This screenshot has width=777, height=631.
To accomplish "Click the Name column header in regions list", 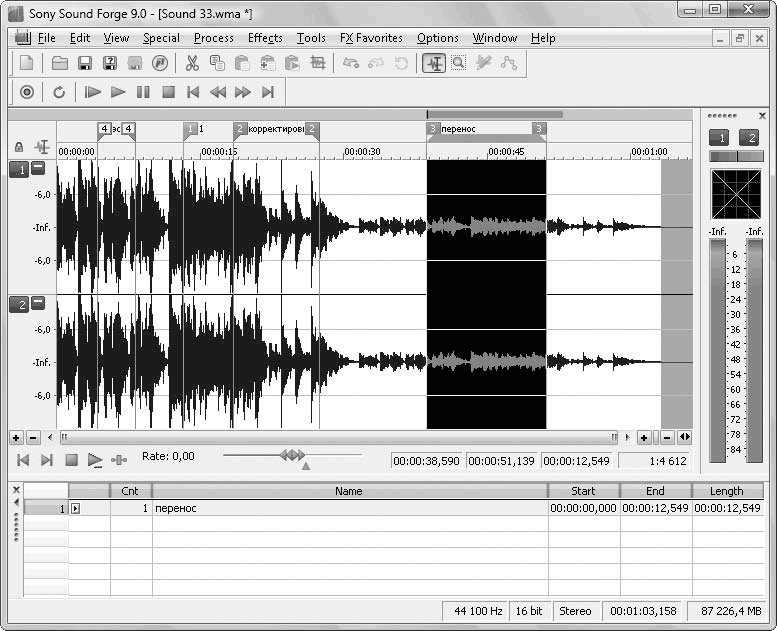I will coord(348,491).
